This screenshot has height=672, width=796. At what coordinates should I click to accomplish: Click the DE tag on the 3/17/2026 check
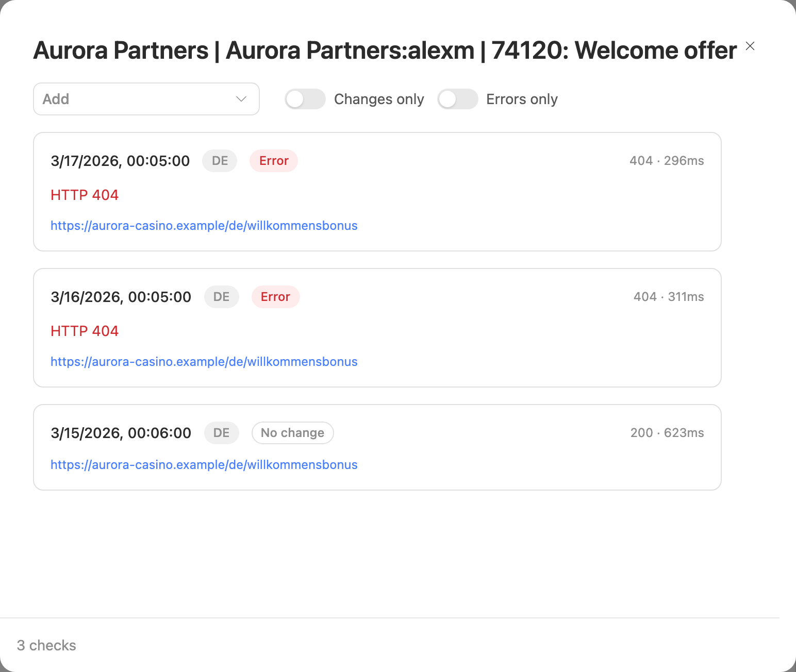click(x=220, y=161)
